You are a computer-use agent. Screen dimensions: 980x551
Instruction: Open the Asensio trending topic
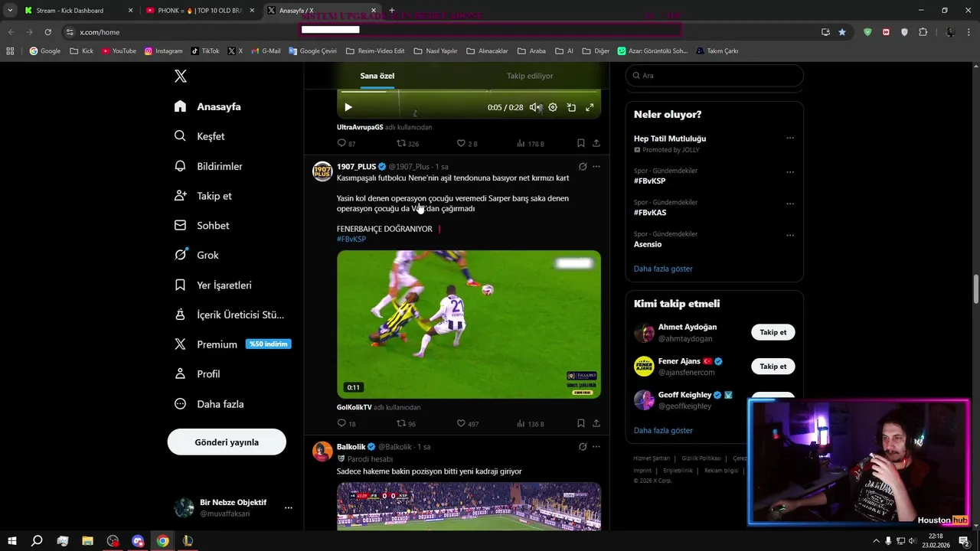pos(648,244)
